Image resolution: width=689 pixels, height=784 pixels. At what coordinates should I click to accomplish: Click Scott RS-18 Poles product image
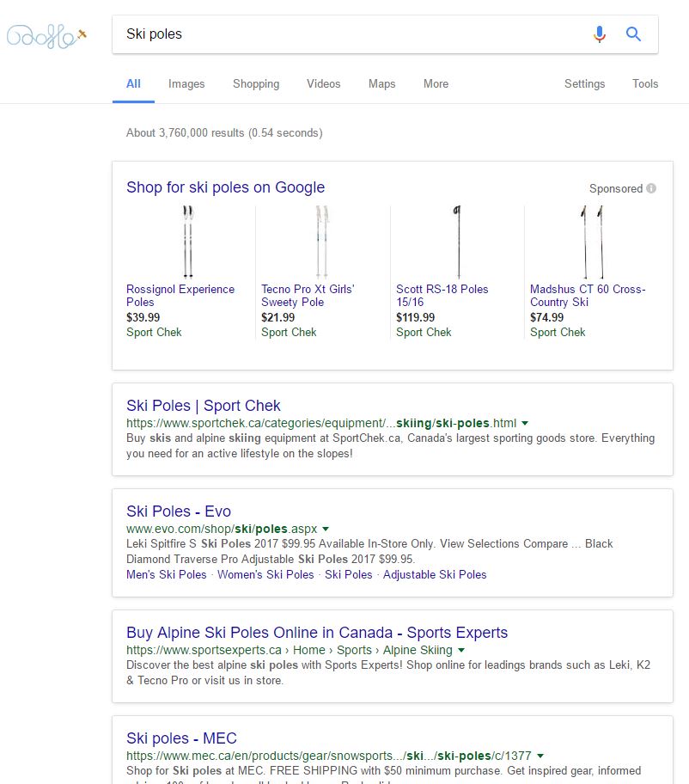[x=458, y=242]
